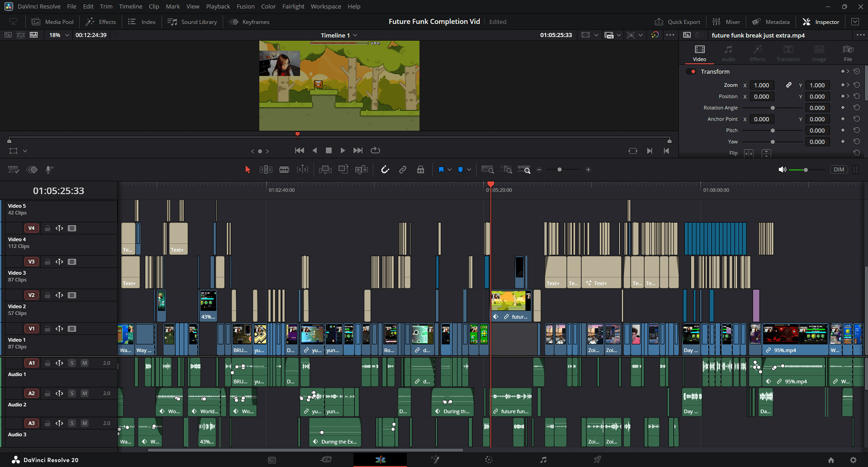Open the Sound Library panel

coord(192,22)
